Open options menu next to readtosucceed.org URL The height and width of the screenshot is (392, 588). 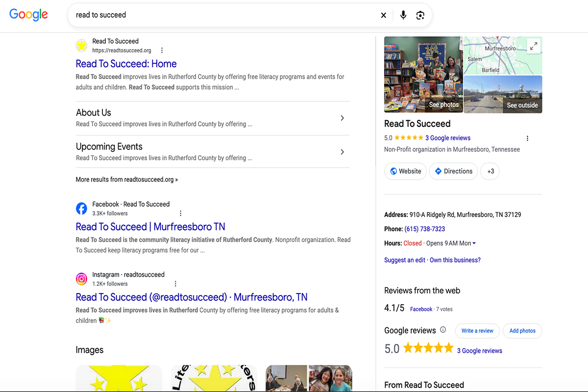click(162, 50)
